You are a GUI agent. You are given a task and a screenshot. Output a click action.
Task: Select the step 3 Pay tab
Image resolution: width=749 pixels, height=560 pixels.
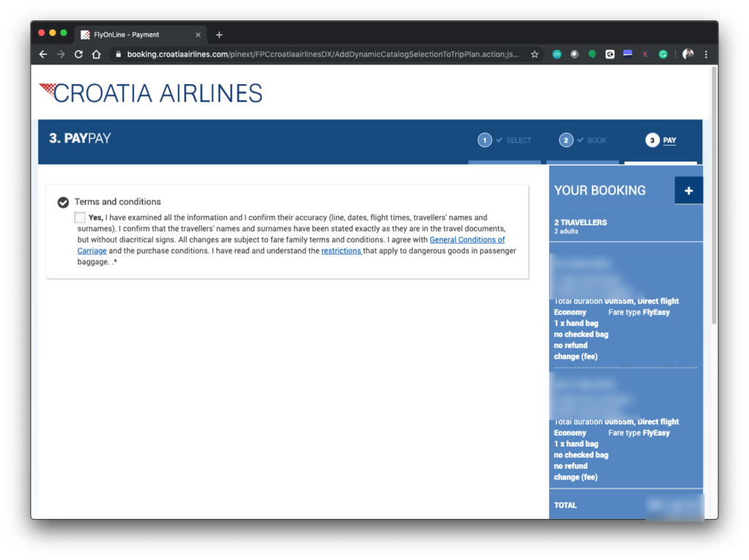pyautogui.click(x=660, y=140)
